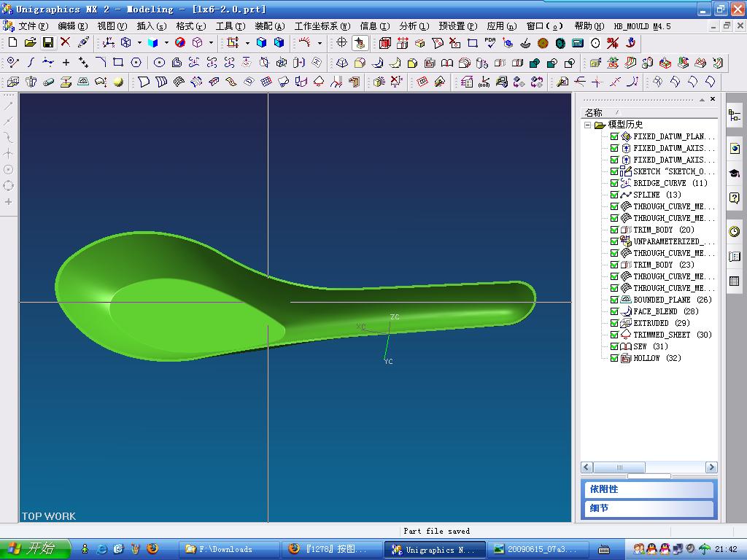
Task: Click the cylinder feature icon
Action: [48, 82]
